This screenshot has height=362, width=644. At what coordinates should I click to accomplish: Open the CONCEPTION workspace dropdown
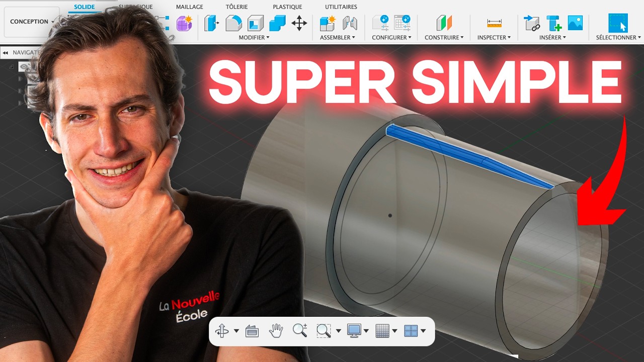(x=32, y=22)
